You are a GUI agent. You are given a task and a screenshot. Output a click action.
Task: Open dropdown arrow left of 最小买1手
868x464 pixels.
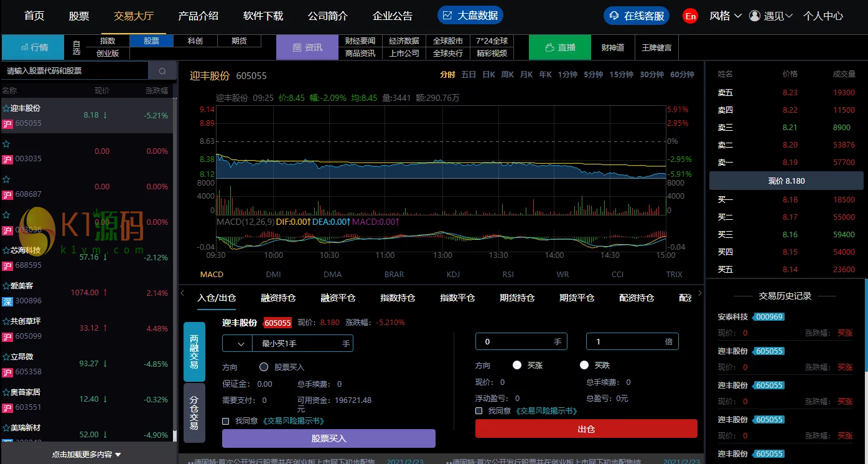pos(238,343)
